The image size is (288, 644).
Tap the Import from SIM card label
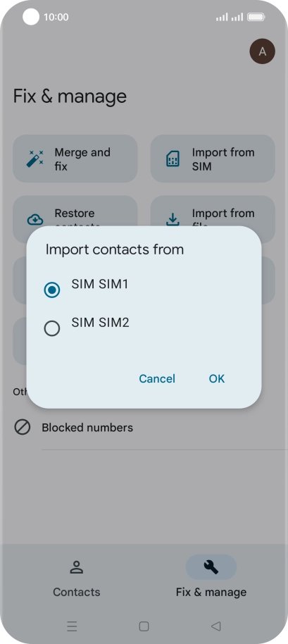[223, 159]
